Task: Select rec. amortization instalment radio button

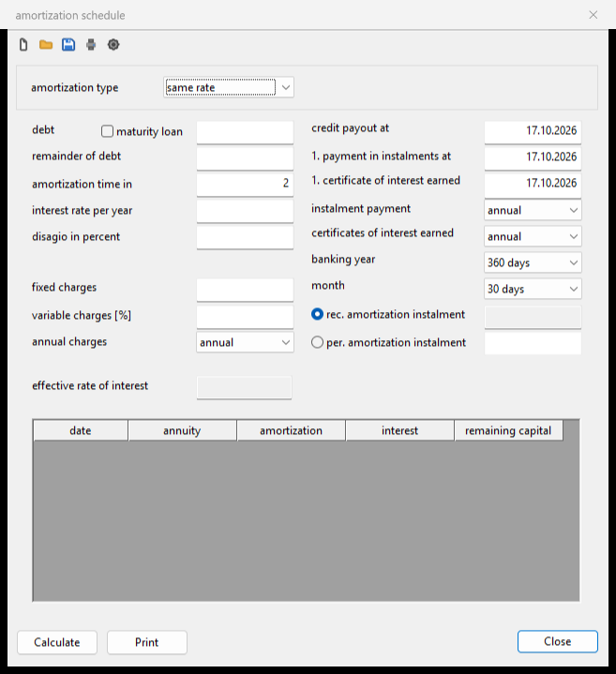Action: pyautogui.click(x=317, y=314)
